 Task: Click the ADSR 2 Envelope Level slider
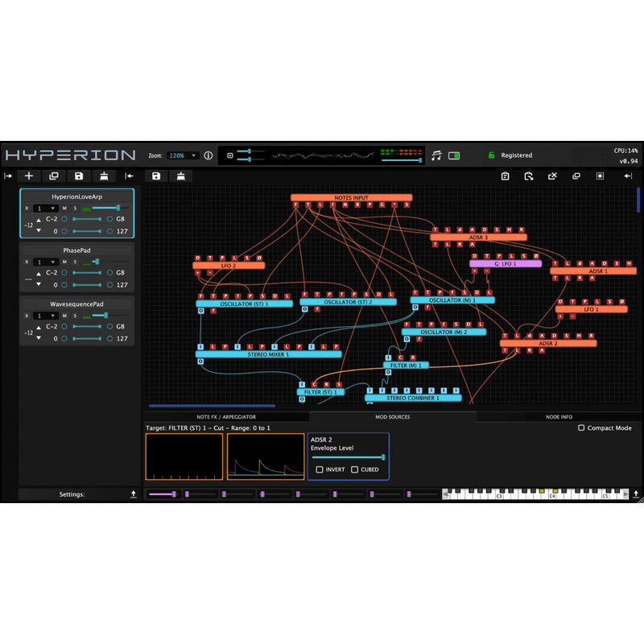pos(348,456)
